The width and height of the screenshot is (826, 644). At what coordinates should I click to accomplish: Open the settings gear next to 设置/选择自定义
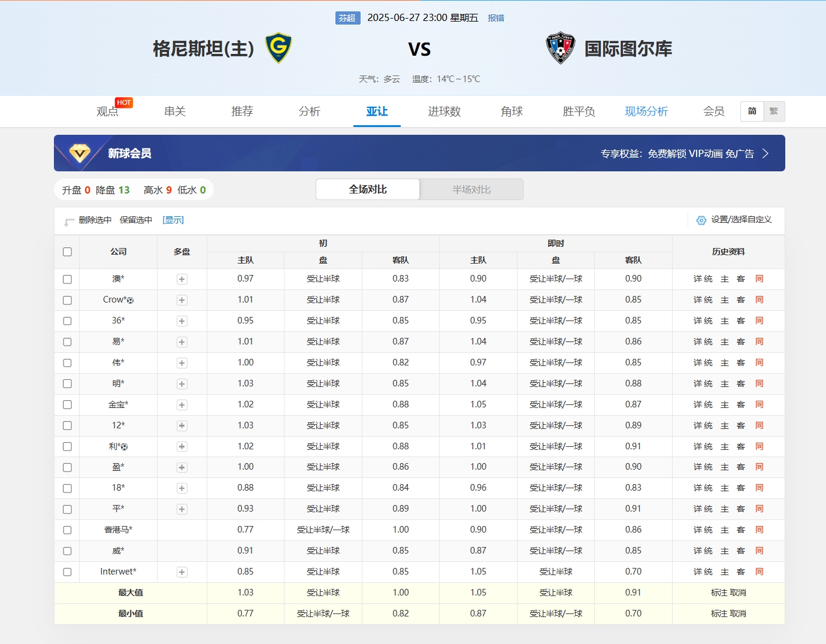click(701, 220)
